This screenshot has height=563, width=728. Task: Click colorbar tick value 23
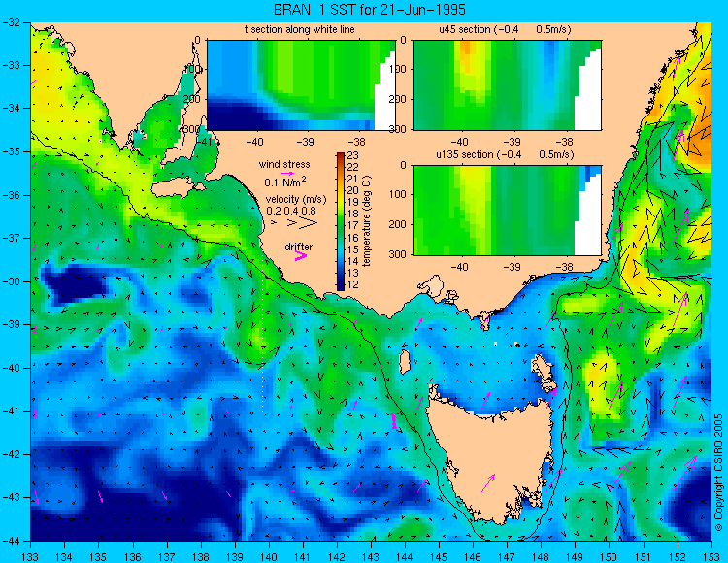click(353, 156)
